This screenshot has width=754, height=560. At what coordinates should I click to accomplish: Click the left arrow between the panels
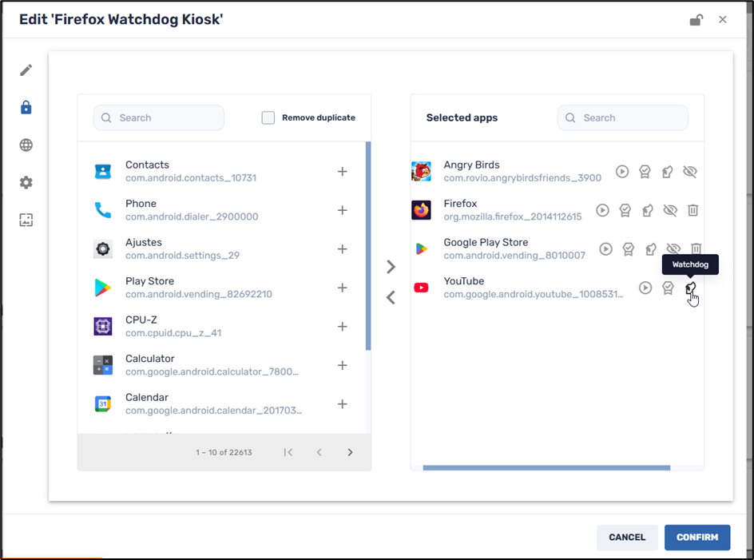click(391, 297)
